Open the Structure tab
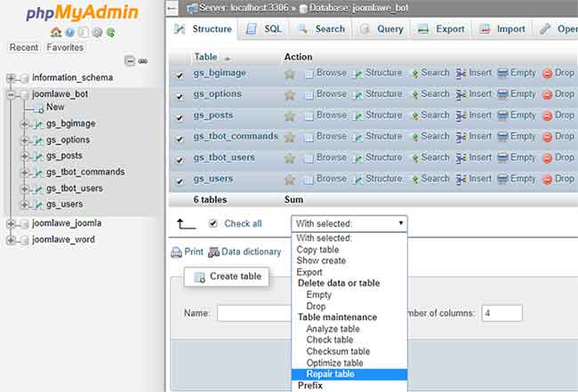The width and height of the screenshot is (578, 392). pyautogui.click(x=203, y=29)
